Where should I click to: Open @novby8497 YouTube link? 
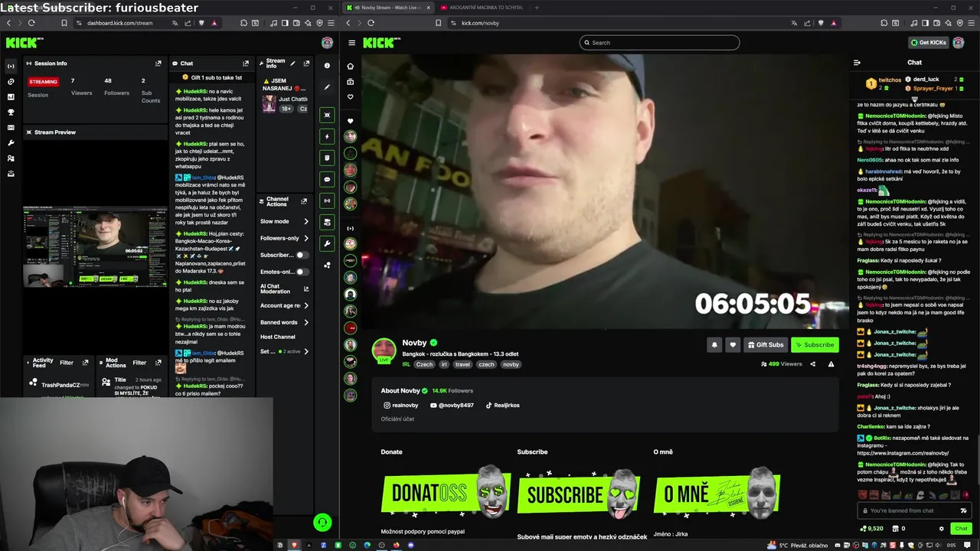(x=452, y=405)
